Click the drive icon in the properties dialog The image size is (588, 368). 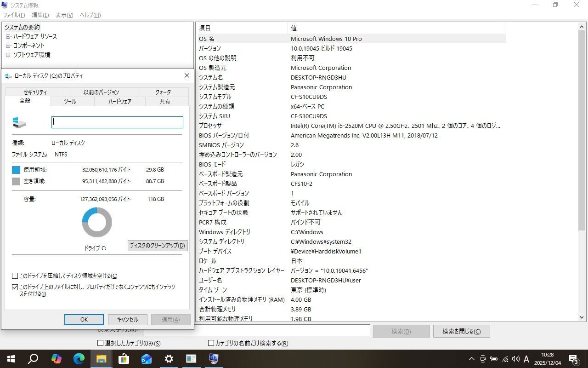19,122
